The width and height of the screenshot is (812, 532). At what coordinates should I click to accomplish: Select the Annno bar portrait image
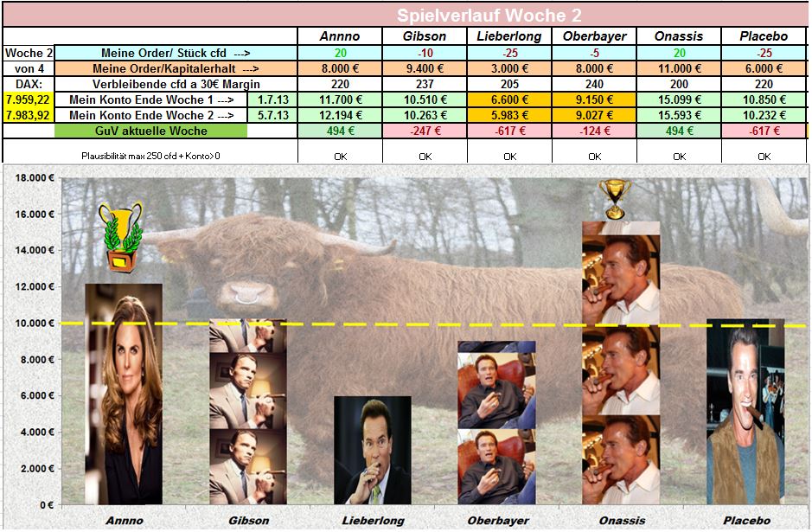tap(124, 394)
